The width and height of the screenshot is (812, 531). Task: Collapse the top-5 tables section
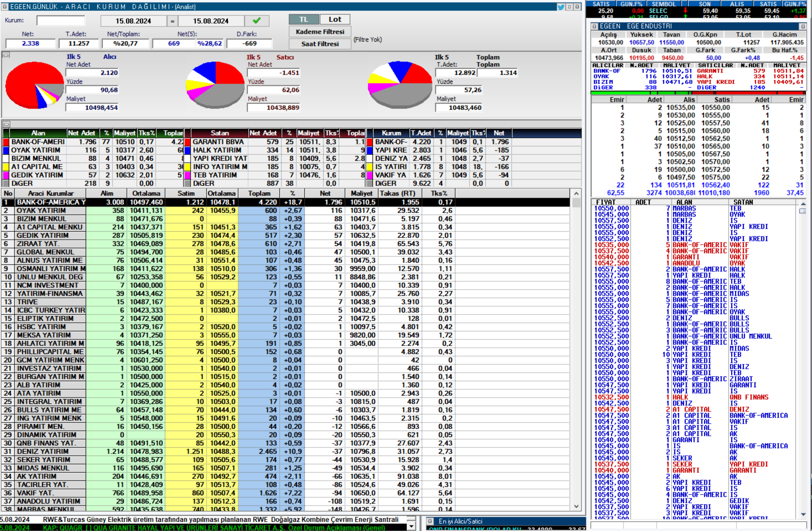[6, 124]
